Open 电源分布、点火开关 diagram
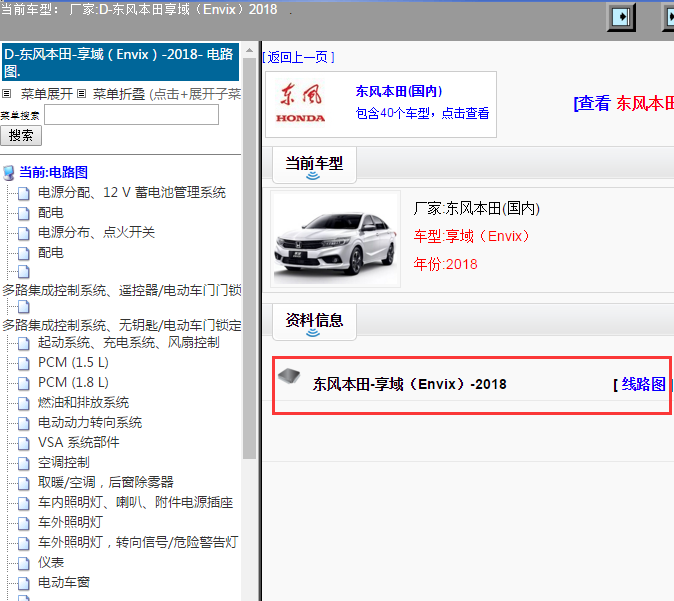 (96, 232)
